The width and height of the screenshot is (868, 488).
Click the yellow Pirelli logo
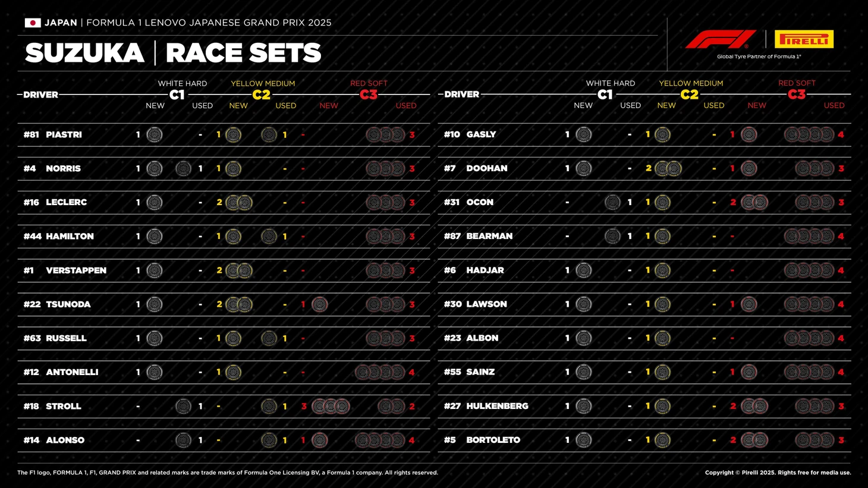804,39
